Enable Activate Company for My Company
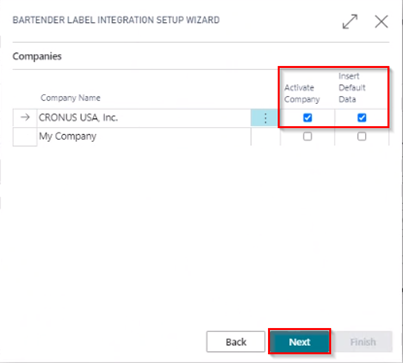This screenshot has height=363, width=403. [x=307, y=136]
